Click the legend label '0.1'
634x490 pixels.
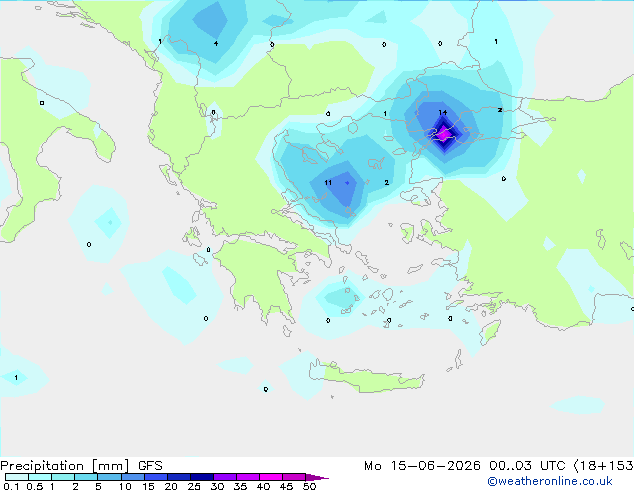coord(11,486)
